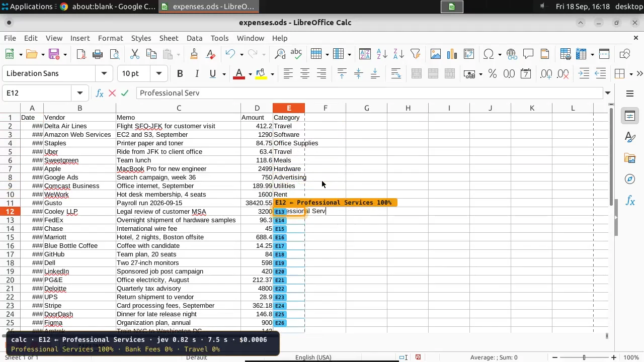Open Font Color dropdown arrow
The height and width of the screenshot is (362, 644).
pyautogui.click(x=250, y=74)
